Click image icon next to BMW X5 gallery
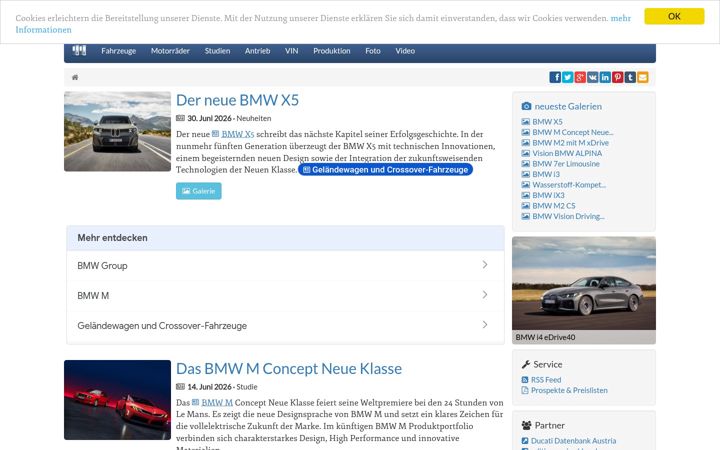The height and width of the screenshot is (450, 720). coord(526,122)
